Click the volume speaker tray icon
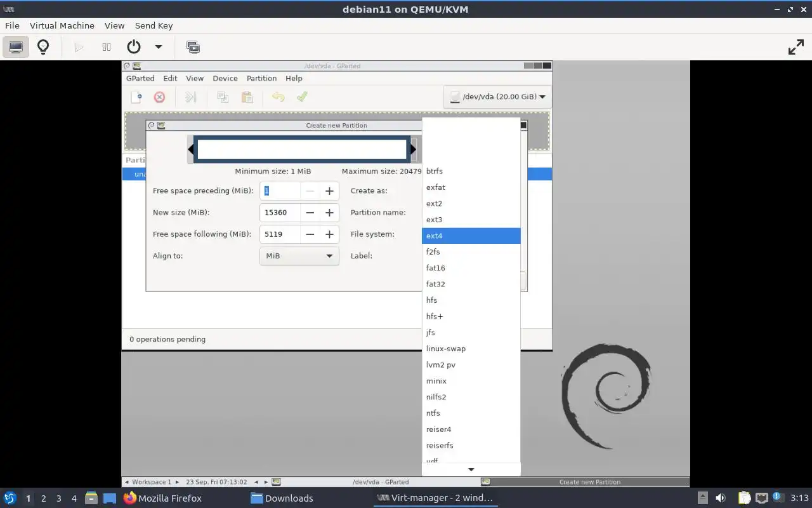Screen dimensions: 812x508 [x=721, y=498]
